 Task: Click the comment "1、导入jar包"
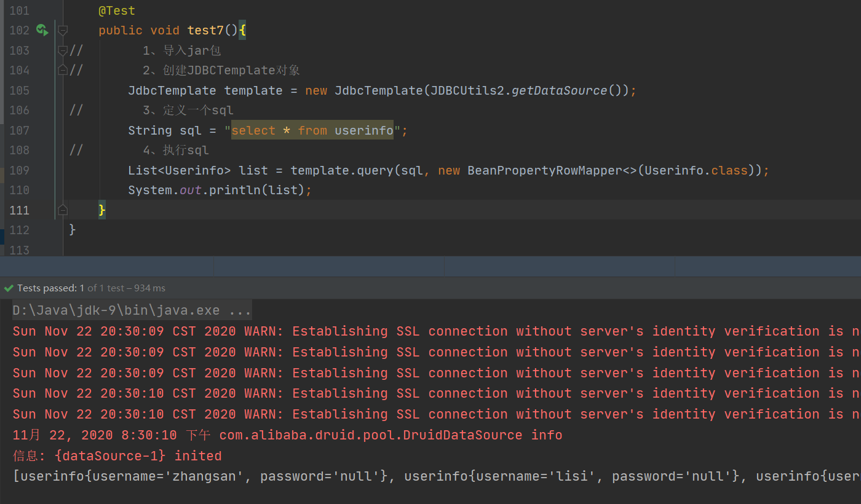coord(182,50)
